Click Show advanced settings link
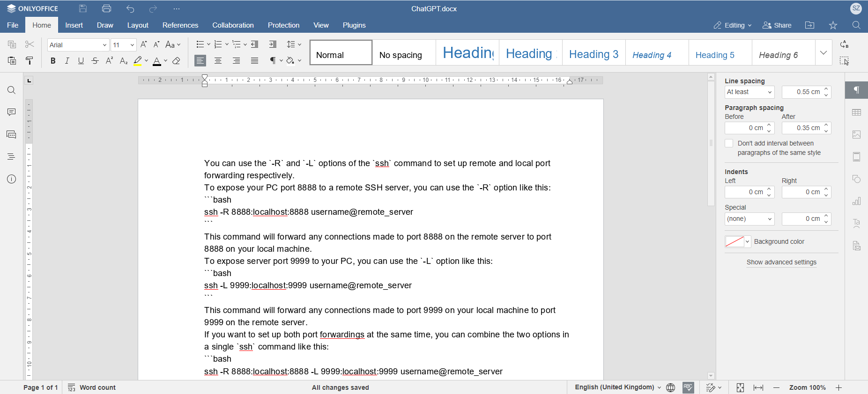Image resolution: width=868 pixels, height=394 pixels. 781,262
